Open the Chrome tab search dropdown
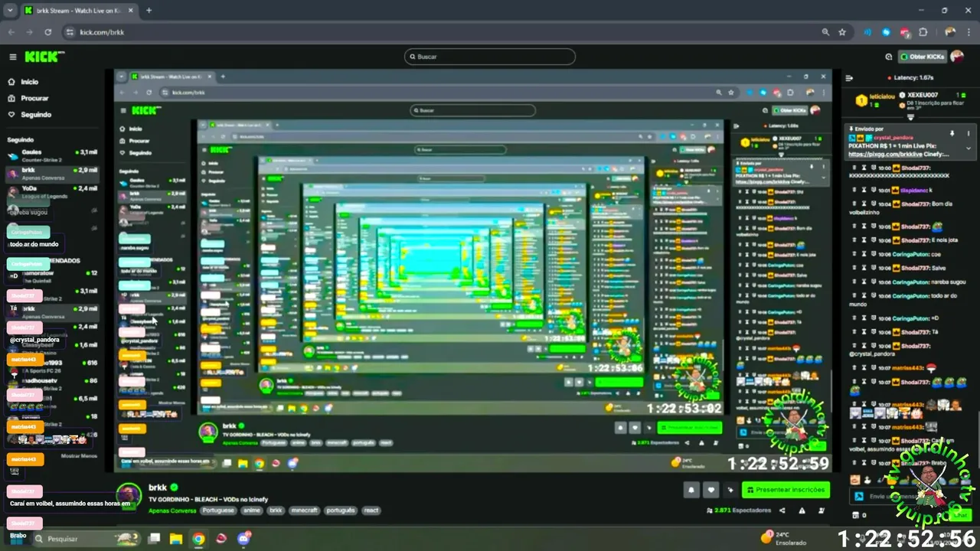The height and width of the screenshot is (551, 980). pos(10,11)
